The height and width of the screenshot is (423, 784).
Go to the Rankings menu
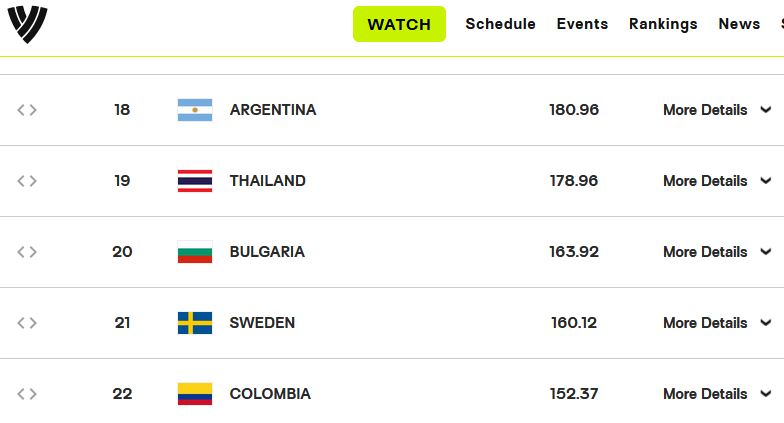pos(663,24)
